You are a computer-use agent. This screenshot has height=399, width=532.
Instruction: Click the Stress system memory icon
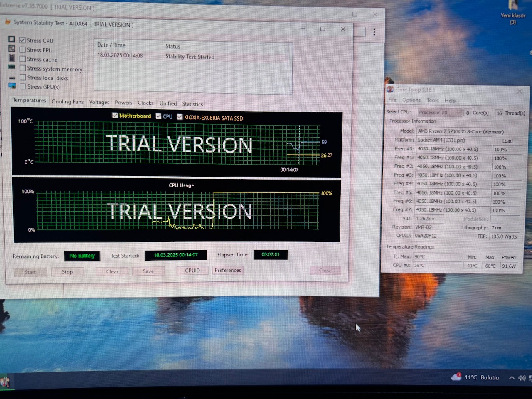coord(12,67)
